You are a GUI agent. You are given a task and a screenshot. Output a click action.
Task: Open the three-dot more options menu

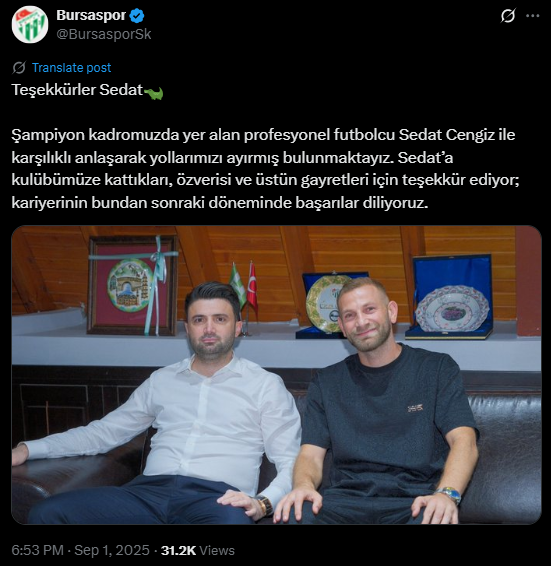click(533, 16)
